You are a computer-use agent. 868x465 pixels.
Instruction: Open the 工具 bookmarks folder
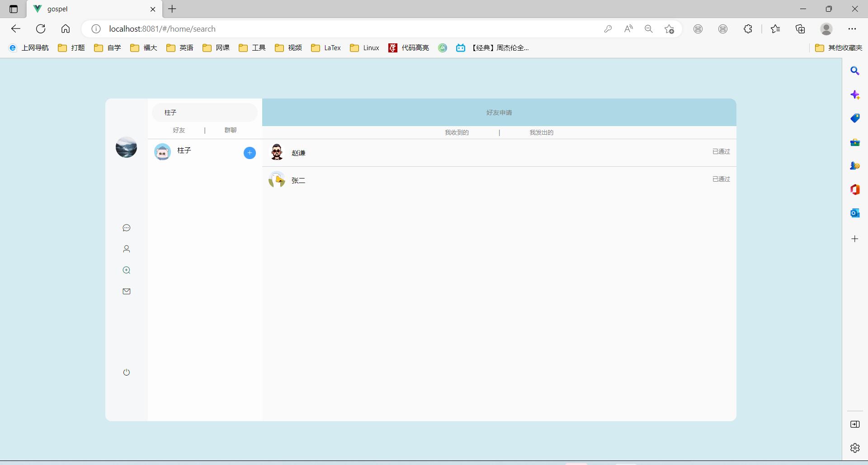tap(252, 48)
